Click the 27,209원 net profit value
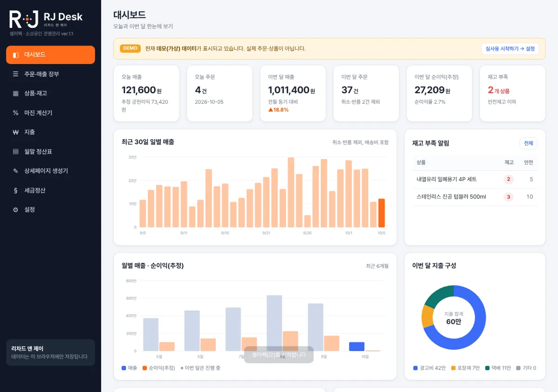 (432, 90)
